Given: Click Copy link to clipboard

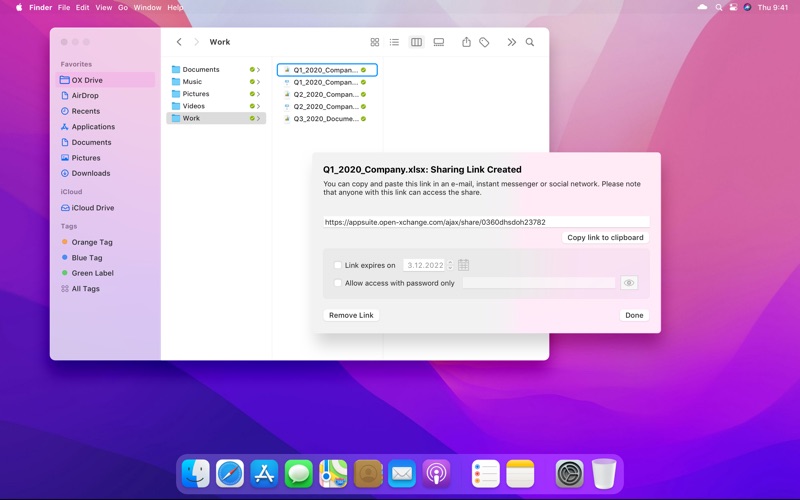Looking at the screenshot, I should point(606,238).
